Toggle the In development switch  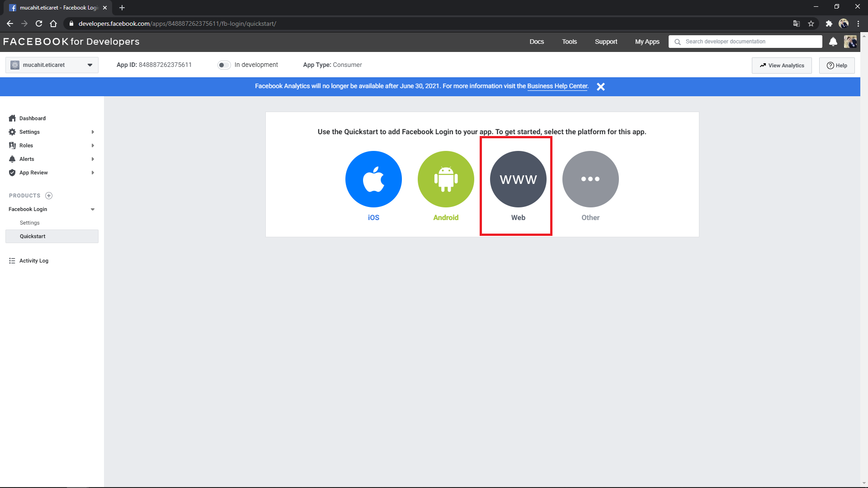pyautogui.click(x=224, y=65)
